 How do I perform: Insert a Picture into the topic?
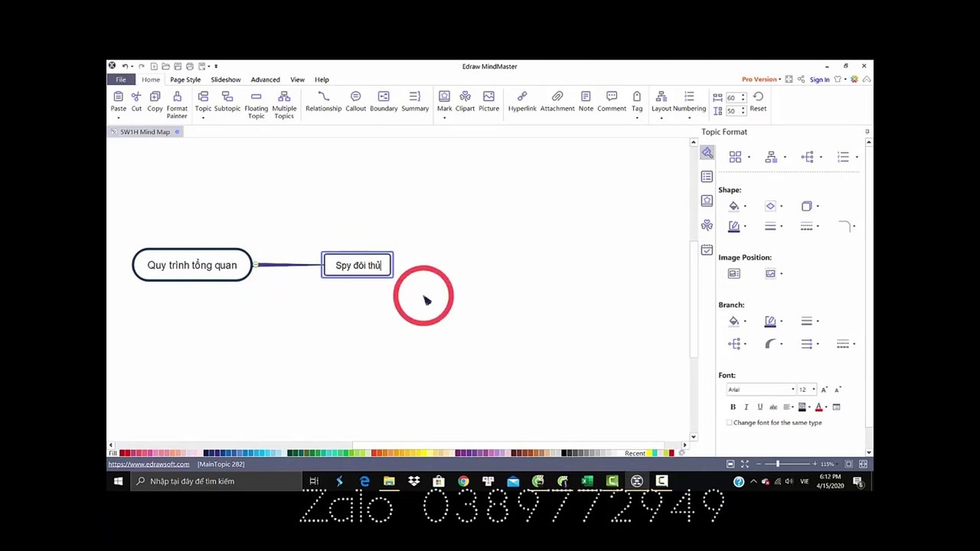pos(488,101)
